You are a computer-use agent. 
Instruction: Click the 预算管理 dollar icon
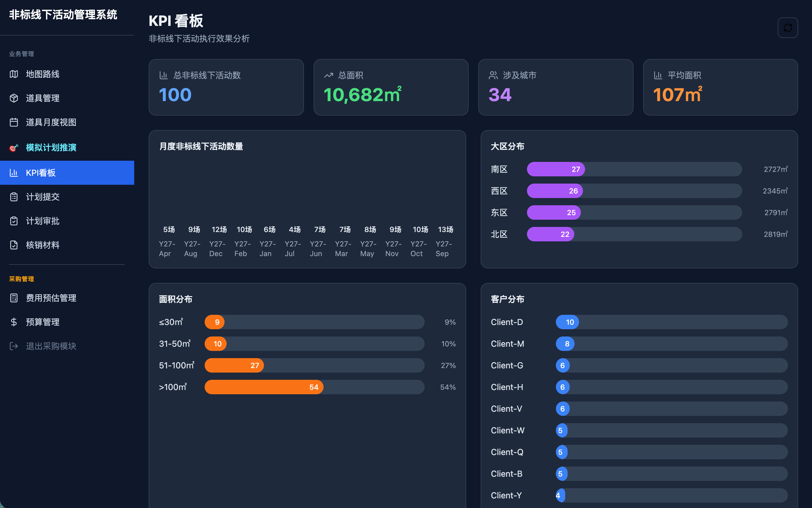coord(14,322)
